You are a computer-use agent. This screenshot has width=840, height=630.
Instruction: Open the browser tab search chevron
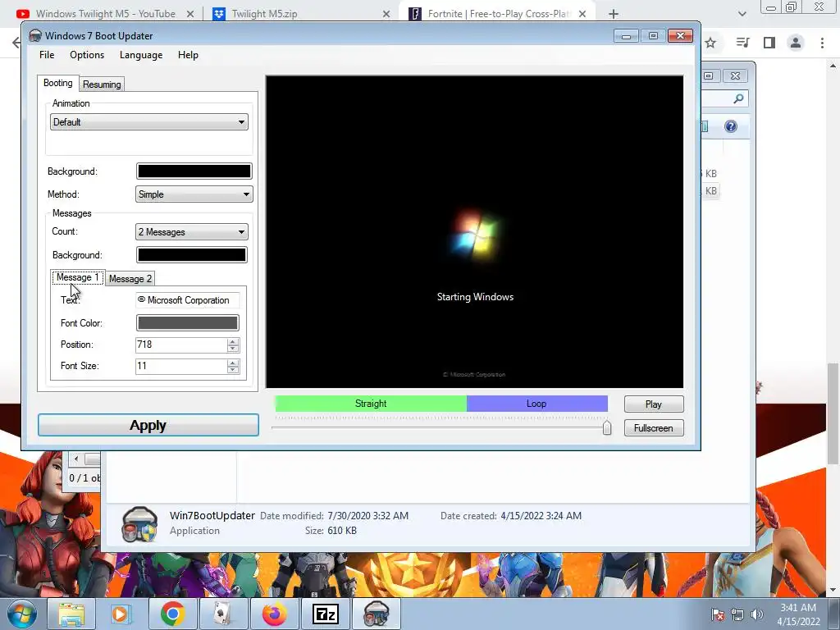click(742, 14)
